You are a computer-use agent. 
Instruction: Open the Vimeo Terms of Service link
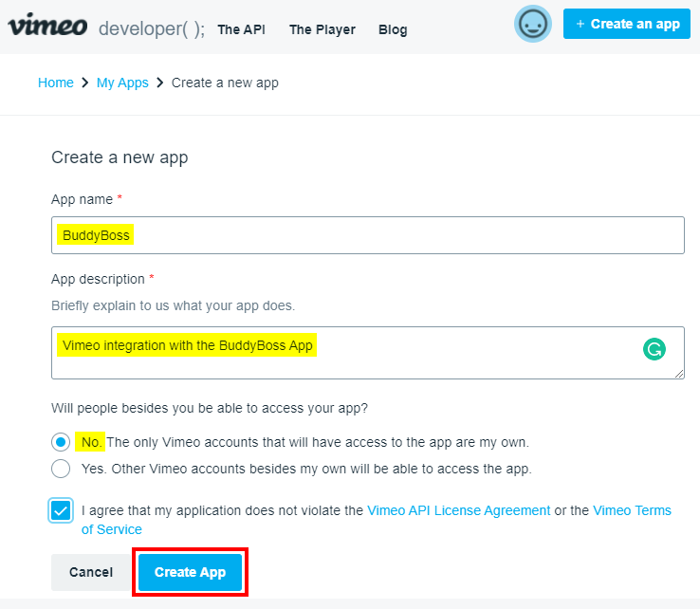[632, 510]
